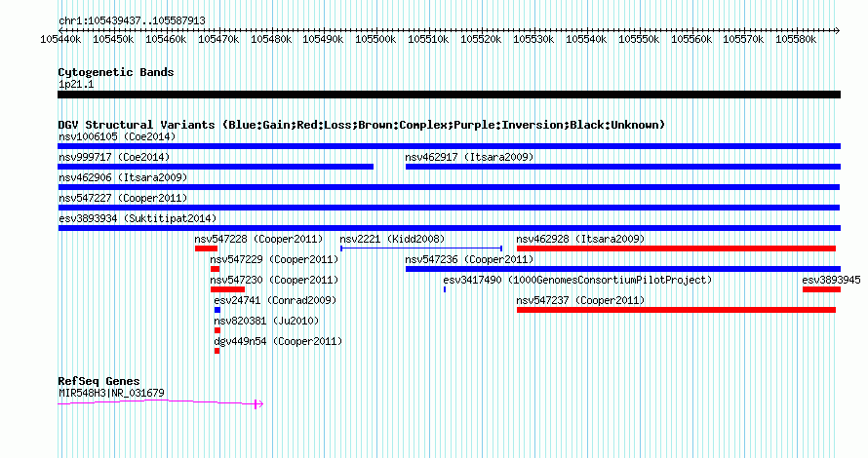Click the nsv1006105 (Coe2014) blue gain bar
The width and height of the screenshot is (868, 458).
point(449,146)
